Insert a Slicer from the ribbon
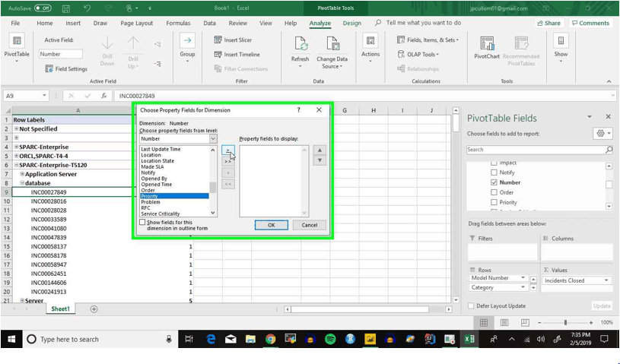The image size is (620, 364). click(x=233, y=40)
